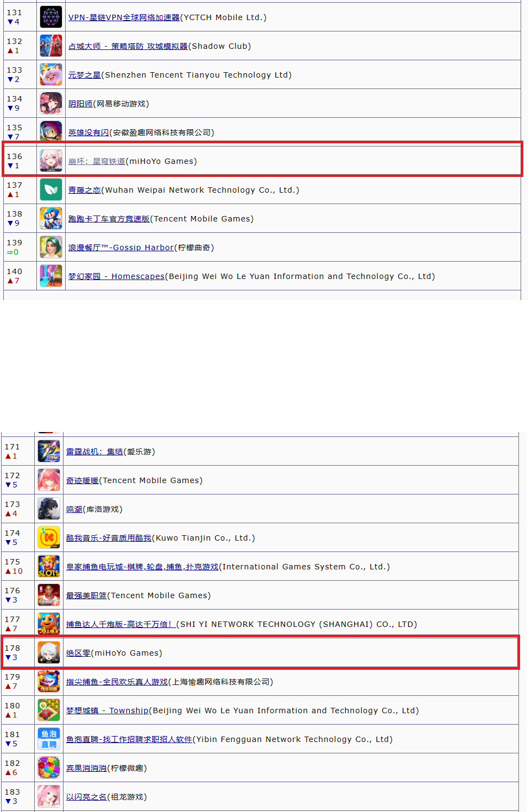Click the VPN-星链VPN app icon
The image size is (532, 812).
51,17
